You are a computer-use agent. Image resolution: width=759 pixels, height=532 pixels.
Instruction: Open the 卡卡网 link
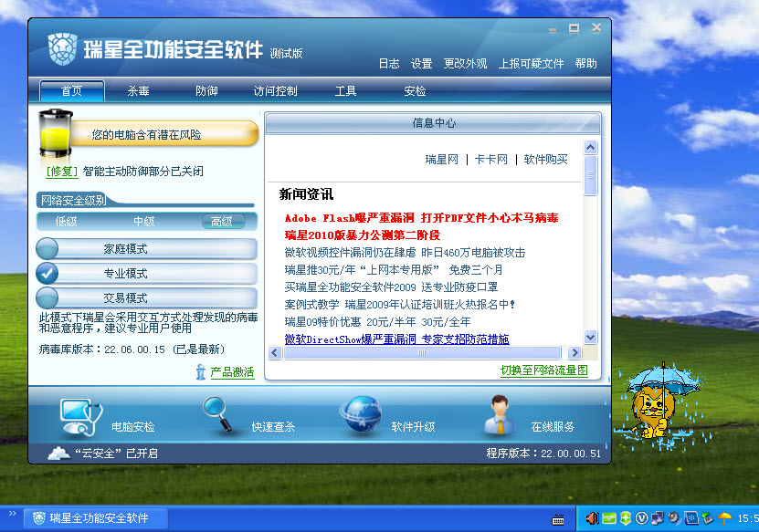click(x=491, y=159)
